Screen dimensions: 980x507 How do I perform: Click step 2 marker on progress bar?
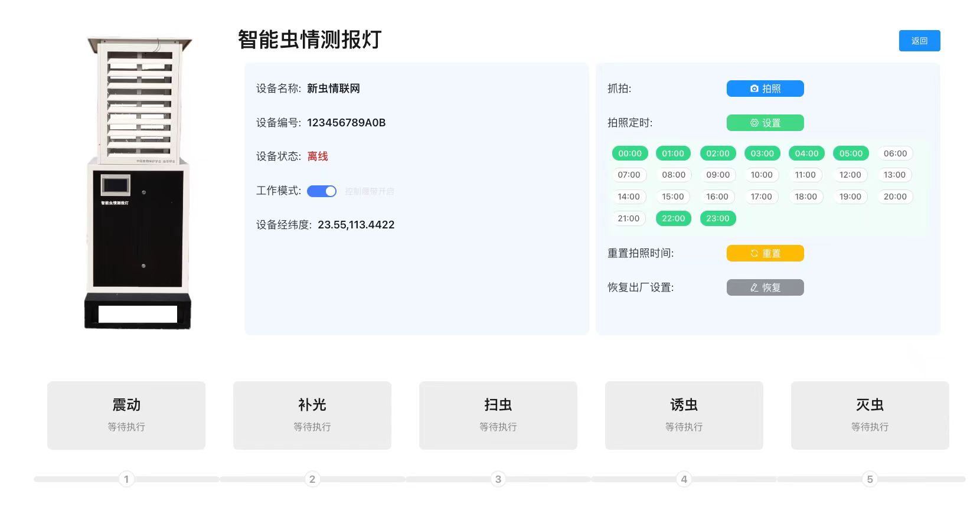(x=312, y=479)
